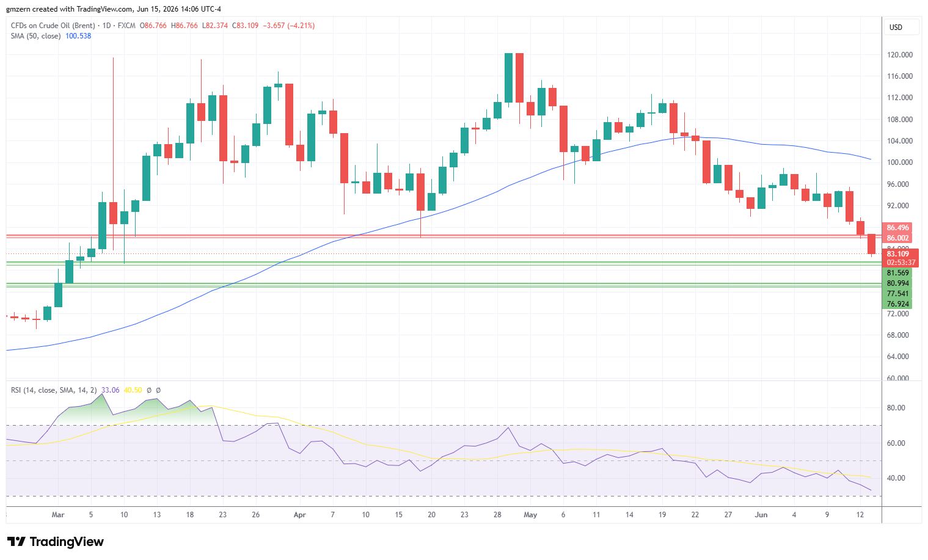The height and width of the screenshot is (560, 928).
Task: Click the green 81.569 price axis label
Action: [x=898, y=273]
